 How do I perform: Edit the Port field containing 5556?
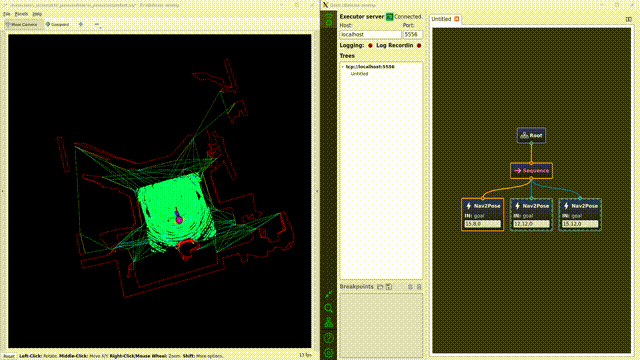coord(413,35)
